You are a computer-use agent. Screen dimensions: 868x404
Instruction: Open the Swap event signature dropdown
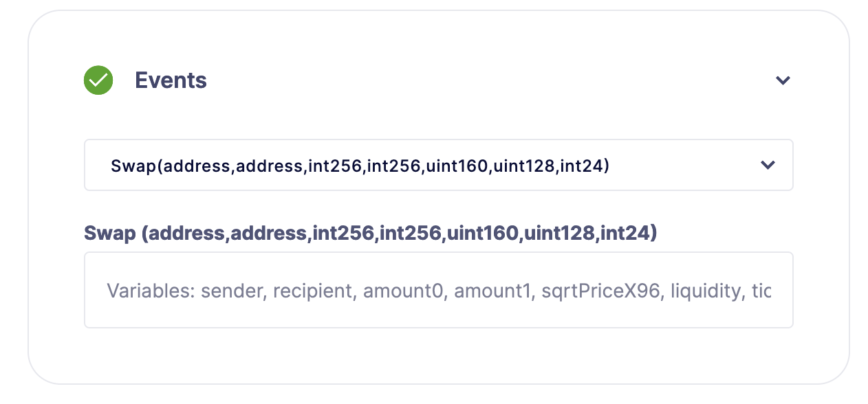click(438, 165)
